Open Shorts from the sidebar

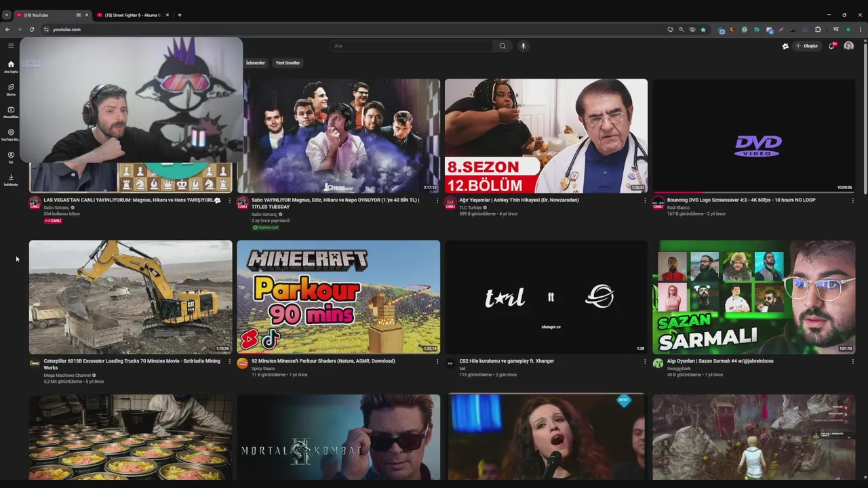tap(11, 89)
